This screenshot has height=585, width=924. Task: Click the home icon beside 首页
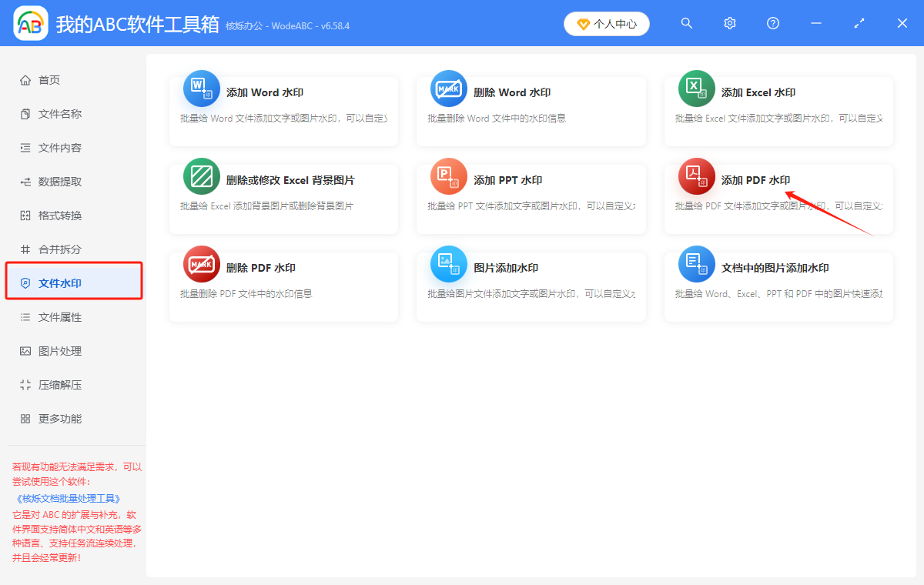pos(25,80)
